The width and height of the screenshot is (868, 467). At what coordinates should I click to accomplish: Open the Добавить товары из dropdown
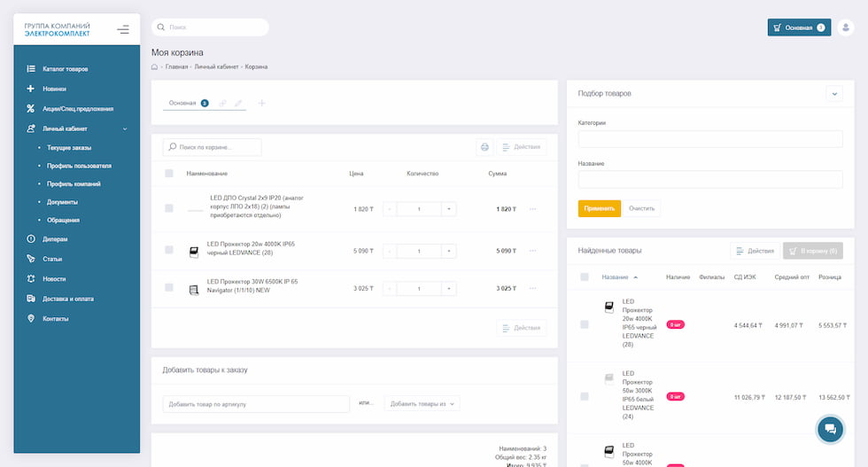(x=422, y=404)
